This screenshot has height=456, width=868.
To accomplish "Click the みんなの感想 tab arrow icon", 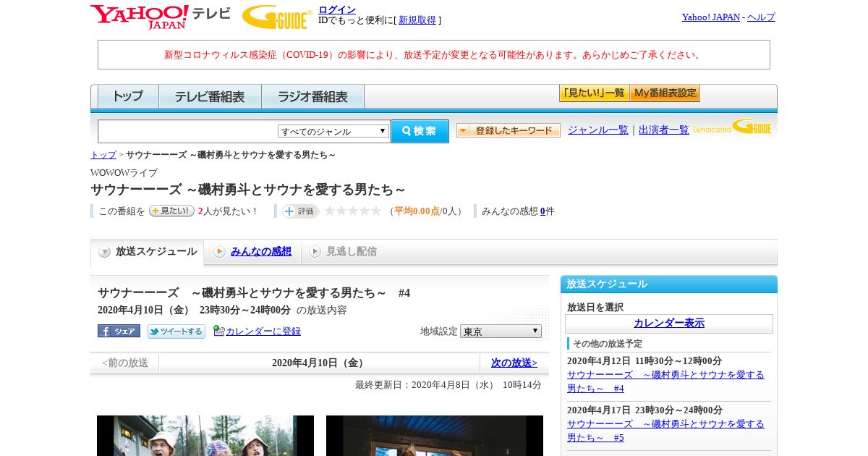I will pyautogui.click(x=219, y=252).
